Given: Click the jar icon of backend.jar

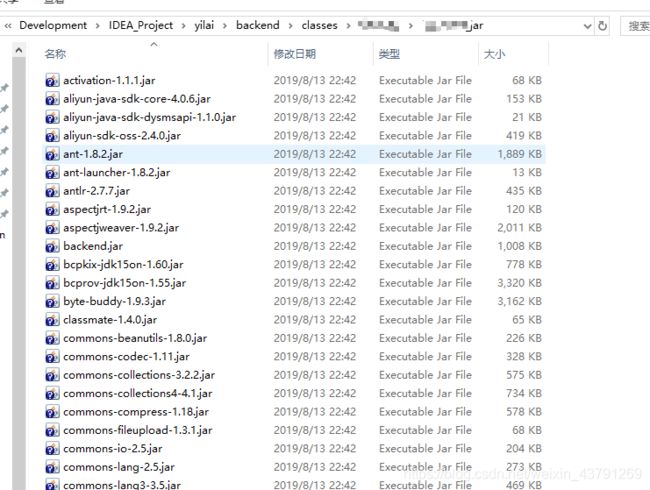Looking at the screenshot, I should pos(52,246).
